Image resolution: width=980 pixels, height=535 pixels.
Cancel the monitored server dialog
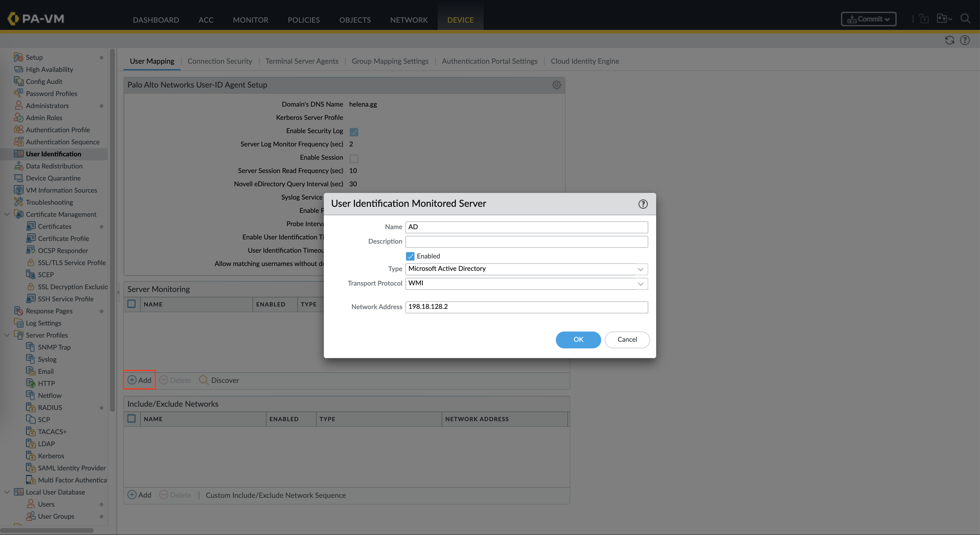[627, 339]
